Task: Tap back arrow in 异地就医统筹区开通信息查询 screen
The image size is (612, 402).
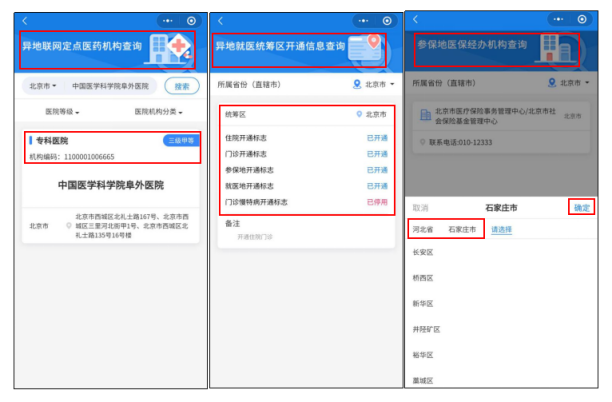Action: coord(219,20)
